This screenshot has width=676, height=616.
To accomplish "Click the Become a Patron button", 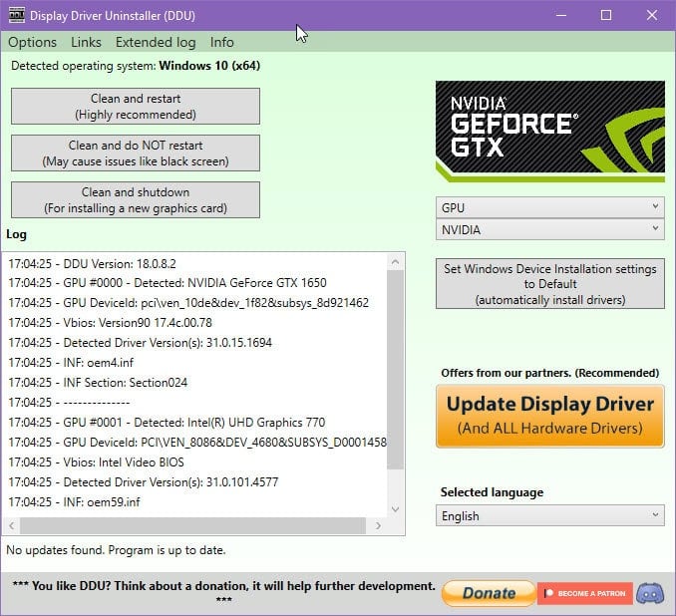I will point(585,594).
